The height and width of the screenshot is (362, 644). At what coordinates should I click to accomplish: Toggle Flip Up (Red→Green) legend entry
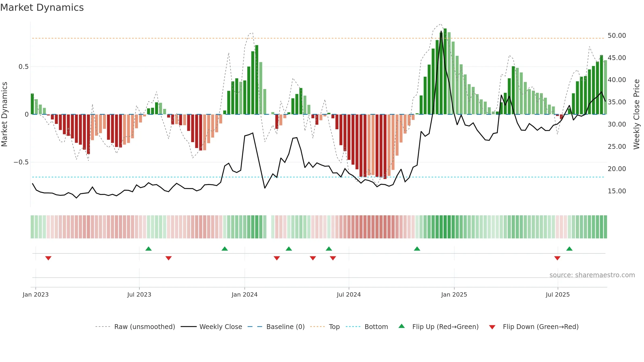[438, 327]
